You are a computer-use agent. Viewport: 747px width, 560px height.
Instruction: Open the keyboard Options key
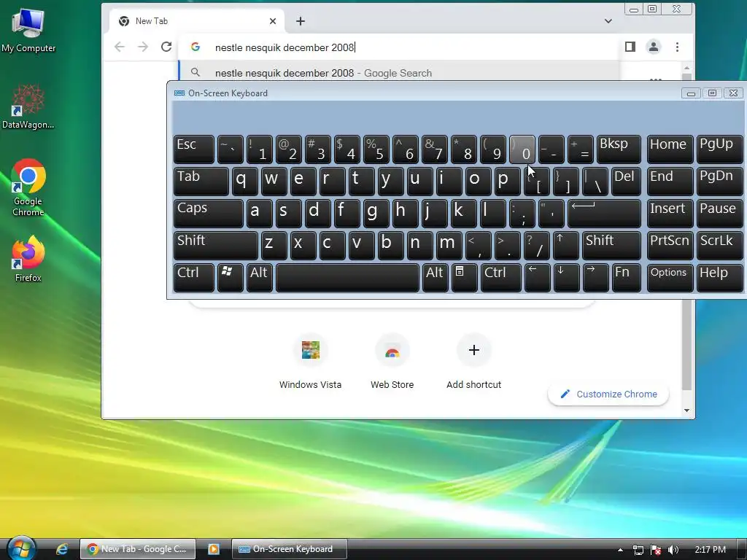coord(670,278)
